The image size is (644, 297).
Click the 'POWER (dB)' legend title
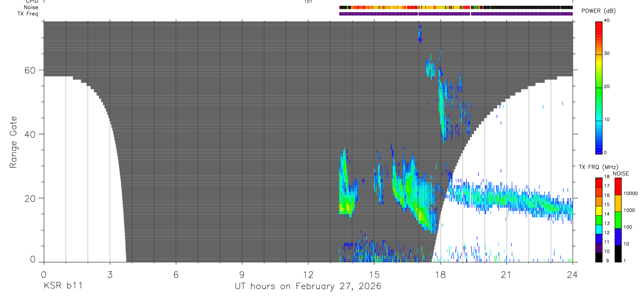598,11
